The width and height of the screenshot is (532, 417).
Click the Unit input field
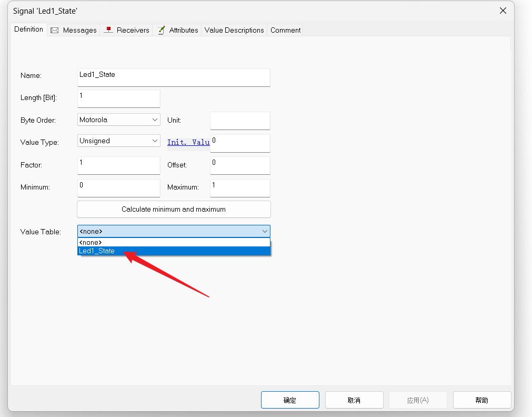(x=240, y=121)
